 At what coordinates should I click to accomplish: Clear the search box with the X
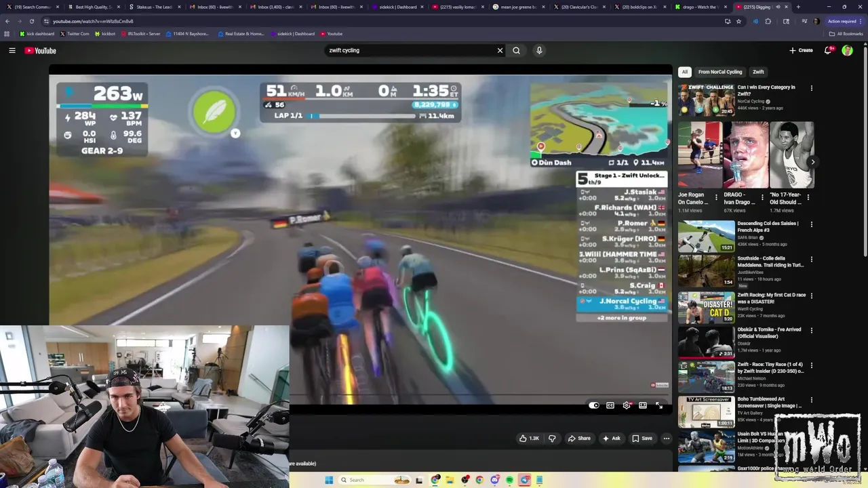pyautogui.click(x=500, y=50)
